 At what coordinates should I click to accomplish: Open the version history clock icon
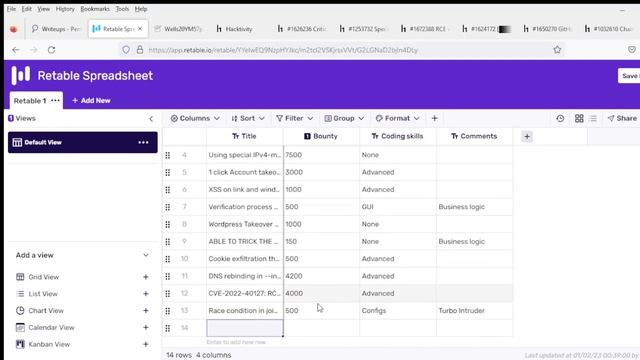coord(560,118)
